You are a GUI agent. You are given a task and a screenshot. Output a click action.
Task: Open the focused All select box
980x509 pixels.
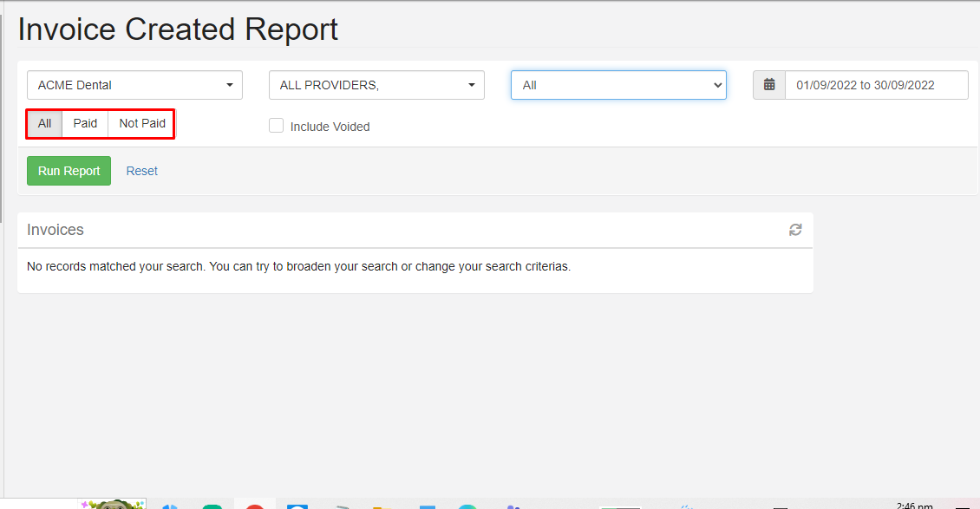pyautogui.click(x=618, y=85)
